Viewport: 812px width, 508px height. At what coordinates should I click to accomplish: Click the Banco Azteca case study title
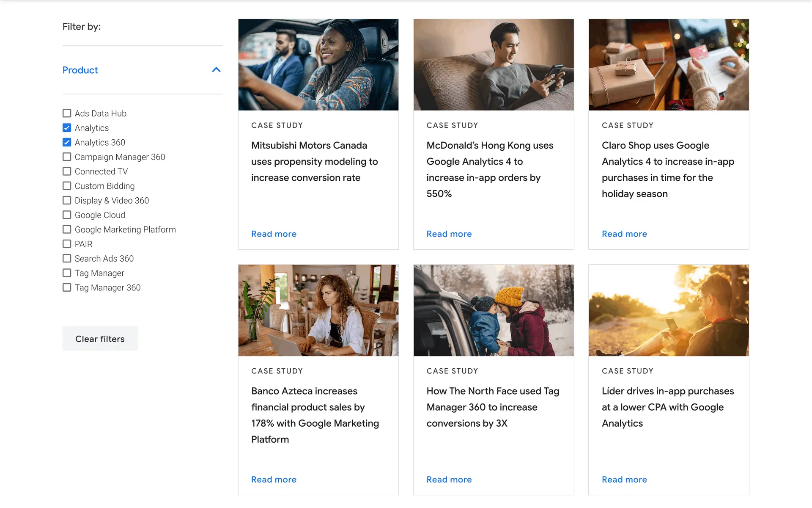(315, 415)
